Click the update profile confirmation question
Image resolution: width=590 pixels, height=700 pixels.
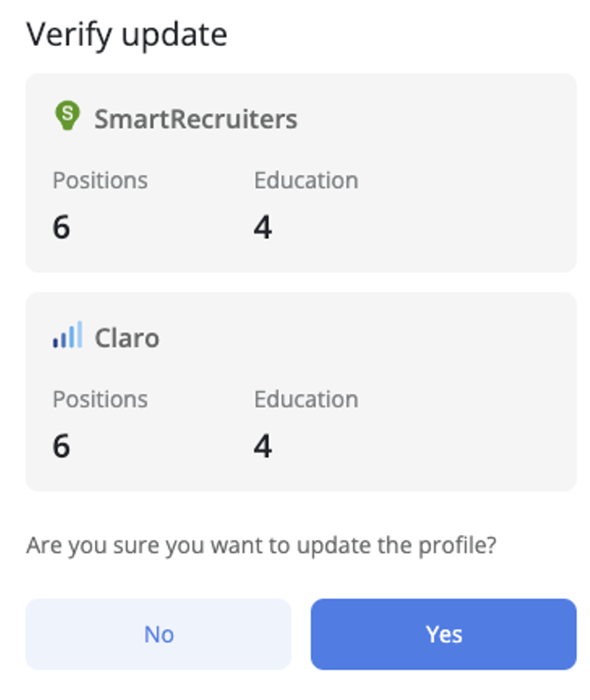[x=261, y=545]
